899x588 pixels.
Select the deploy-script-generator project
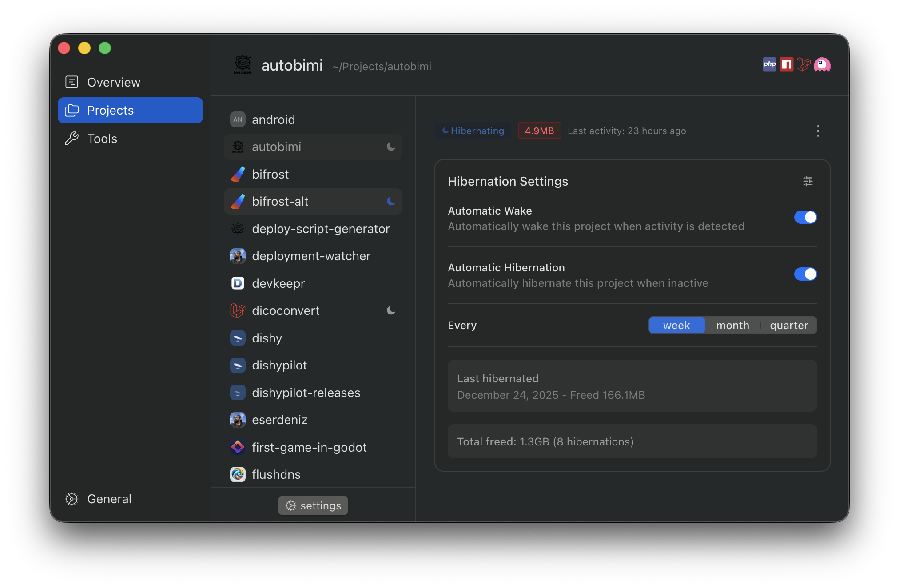pyautogui.click(x=321, y=229)
